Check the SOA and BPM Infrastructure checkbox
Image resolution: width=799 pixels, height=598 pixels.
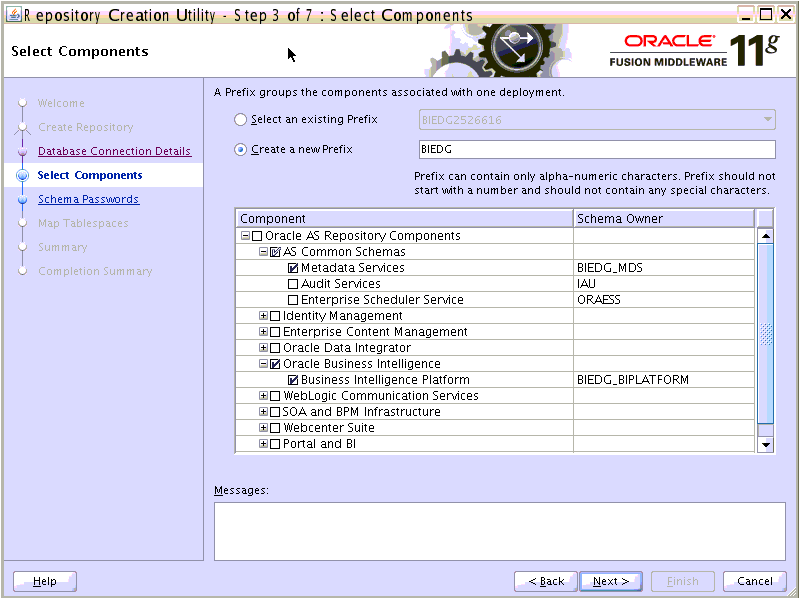click(275, 412)
